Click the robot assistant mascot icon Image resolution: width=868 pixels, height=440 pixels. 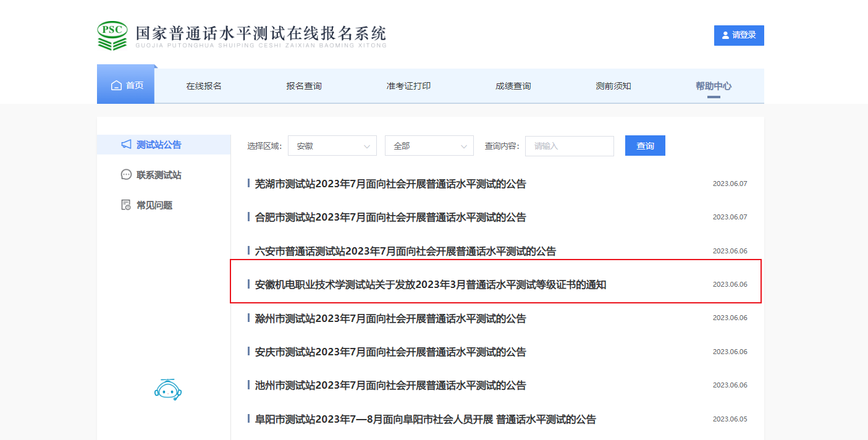(x=167, y=389)
